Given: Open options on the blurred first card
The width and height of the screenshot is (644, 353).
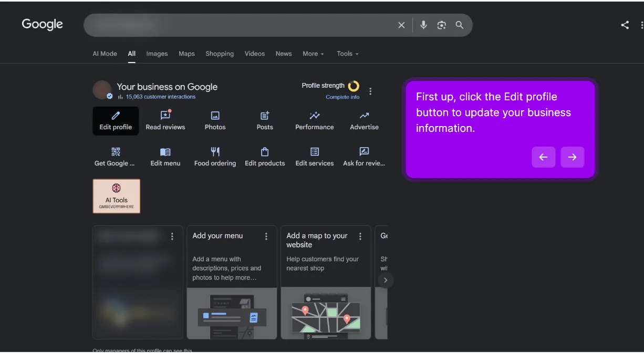Looking at the screenshot, I should (x=172, y=236).
